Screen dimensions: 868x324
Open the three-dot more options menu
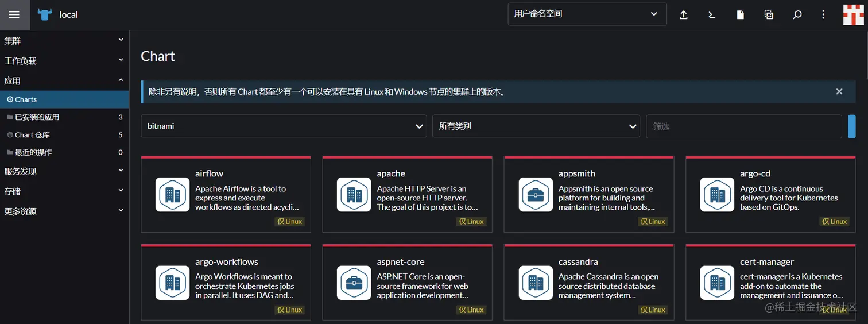tap(824, 15)
